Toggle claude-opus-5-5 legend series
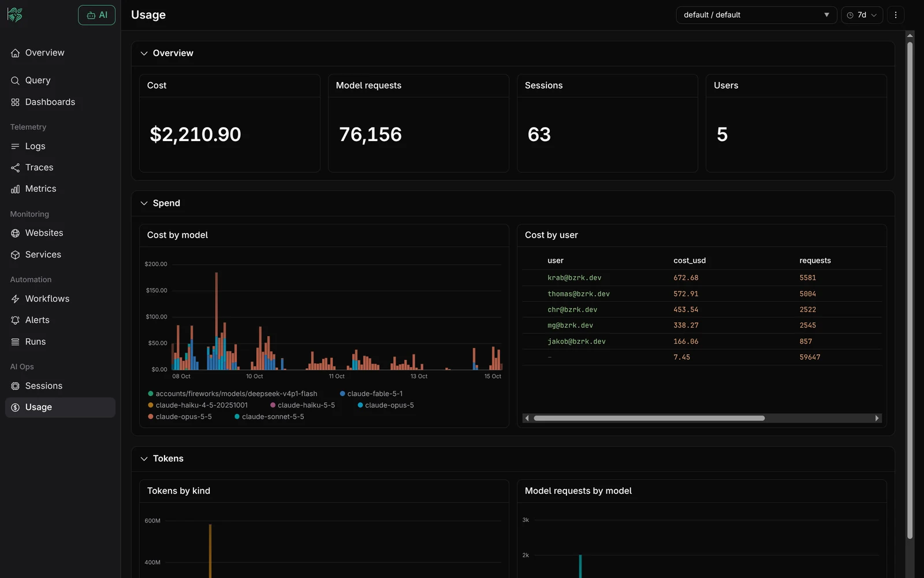Image resolution: width=924 pixels, height=578 pixels. click(x=180, y=417)
